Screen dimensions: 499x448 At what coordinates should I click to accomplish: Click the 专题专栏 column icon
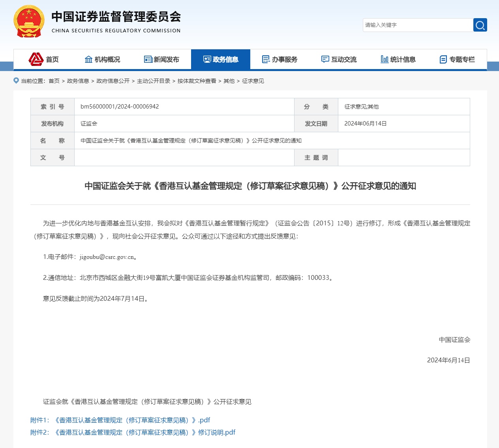[x=443, y=59]
